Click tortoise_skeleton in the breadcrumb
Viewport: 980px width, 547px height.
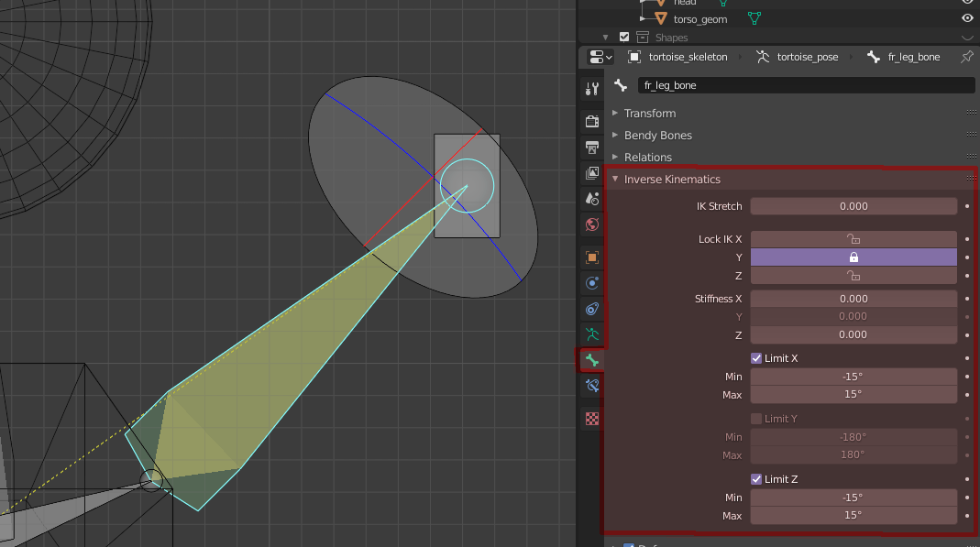click(x=687, y=57)
